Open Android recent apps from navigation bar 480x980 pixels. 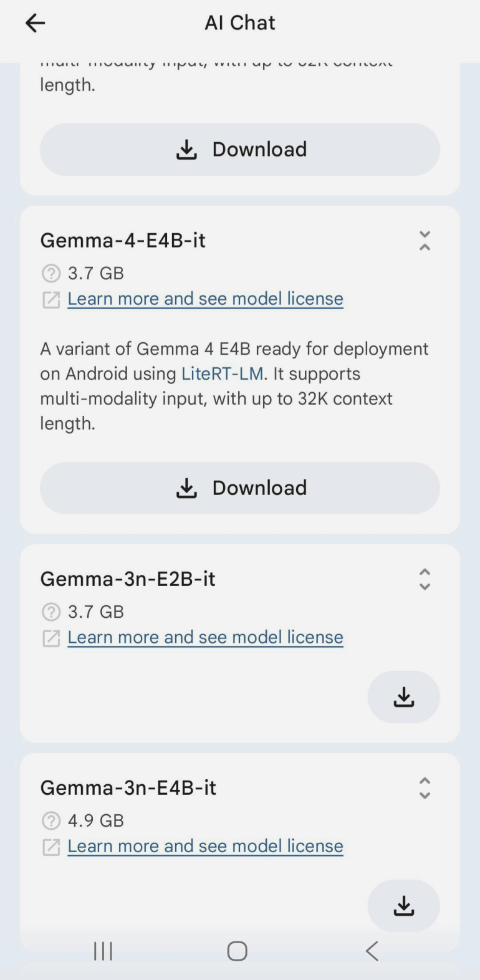(x=103, y=951)
